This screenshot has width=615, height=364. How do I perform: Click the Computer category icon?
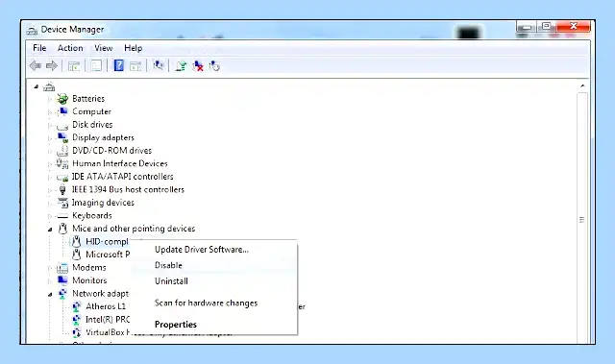pos(62,111)
